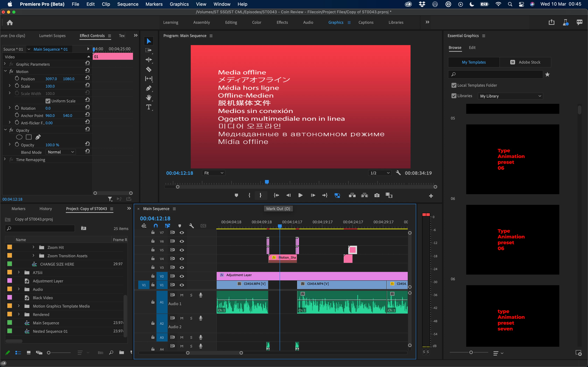
Task: Hide track V4 using eye icon
Action: tap(182, 259)
